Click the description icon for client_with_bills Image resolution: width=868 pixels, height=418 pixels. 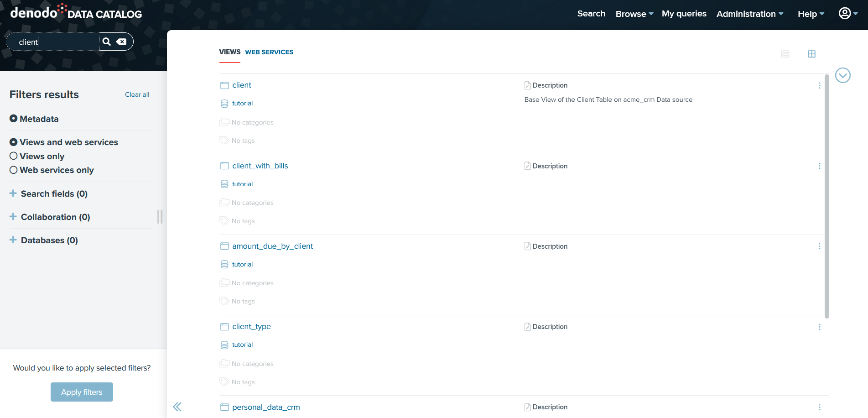[x=527, y=166]
